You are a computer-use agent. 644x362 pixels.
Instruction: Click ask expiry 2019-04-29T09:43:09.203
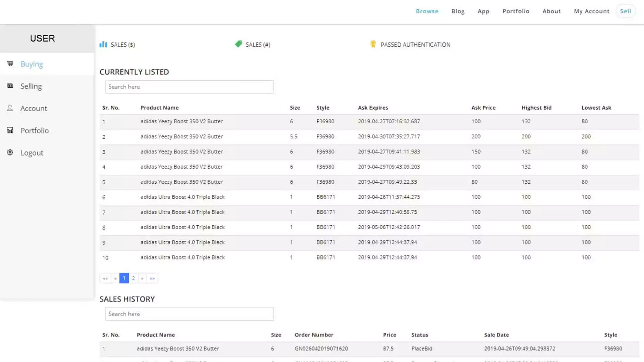[x=389, y=167]
